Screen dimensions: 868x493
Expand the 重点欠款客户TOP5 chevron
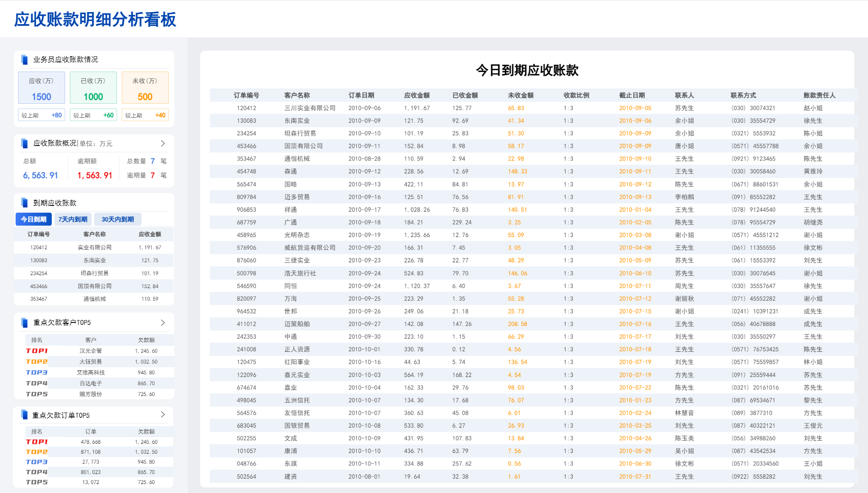(163, 323)
